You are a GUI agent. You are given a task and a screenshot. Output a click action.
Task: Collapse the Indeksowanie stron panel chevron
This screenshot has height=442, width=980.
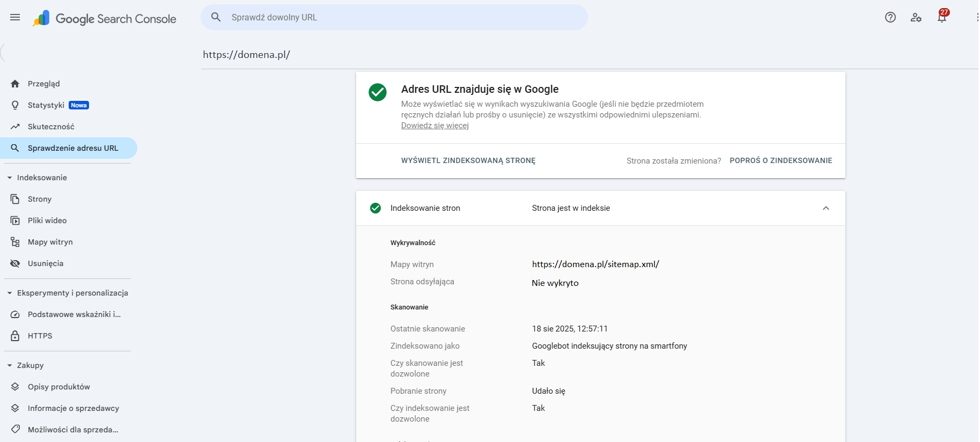(826, 208)
